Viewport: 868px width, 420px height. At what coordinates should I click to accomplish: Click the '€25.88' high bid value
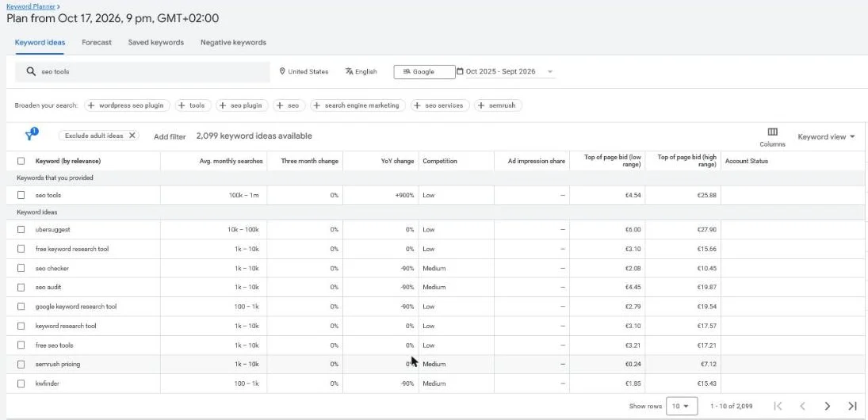point(707,195)
